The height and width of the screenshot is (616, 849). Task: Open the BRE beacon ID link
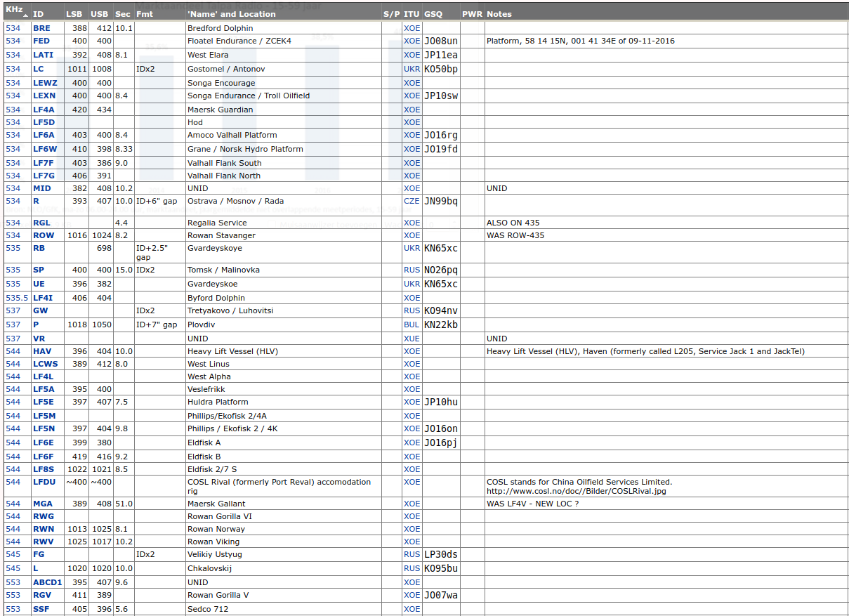point(41,28)
